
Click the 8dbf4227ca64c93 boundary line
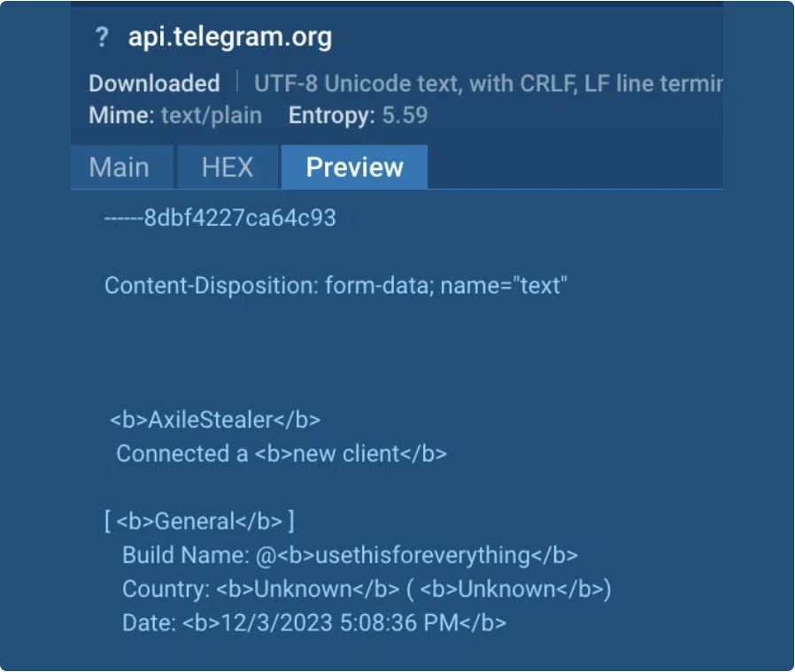pyautogui.click(x=220, y=218)
